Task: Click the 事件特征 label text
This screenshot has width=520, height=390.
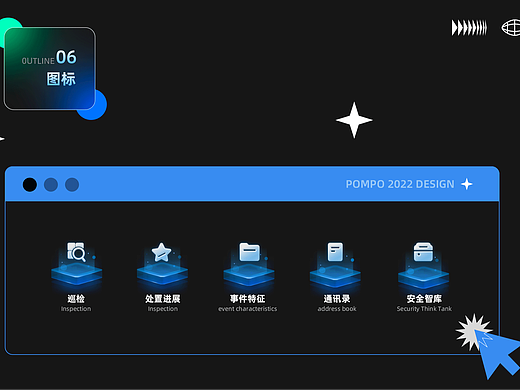Action: pos(247,298)
